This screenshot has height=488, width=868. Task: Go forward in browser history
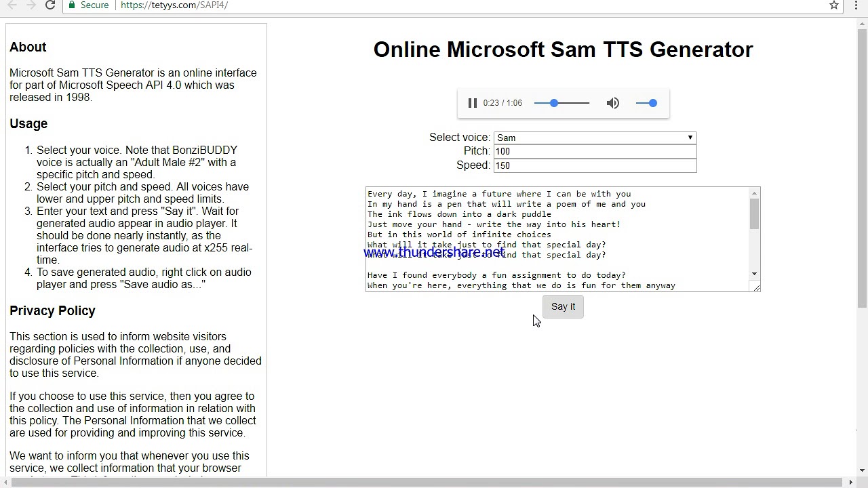coord(30,5)
